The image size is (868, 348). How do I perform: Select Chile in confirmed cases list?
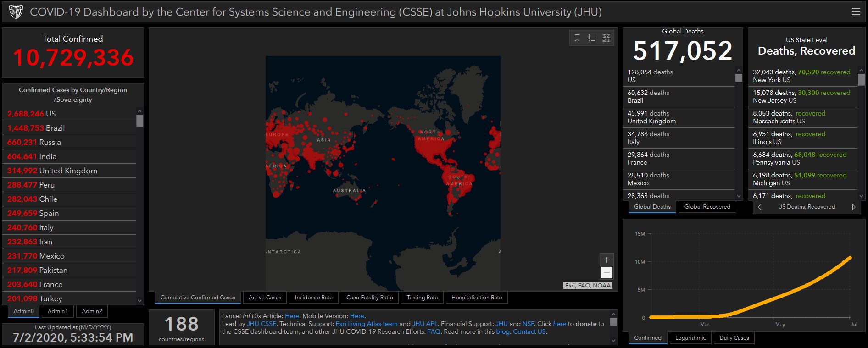tap(69, 199)
